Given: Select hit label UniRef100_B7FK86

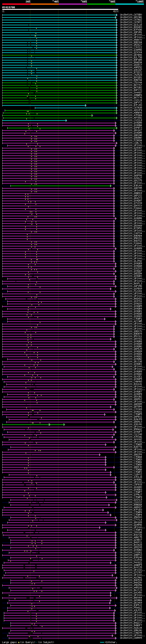Looking at the screenshot, I should coord(131,30).
